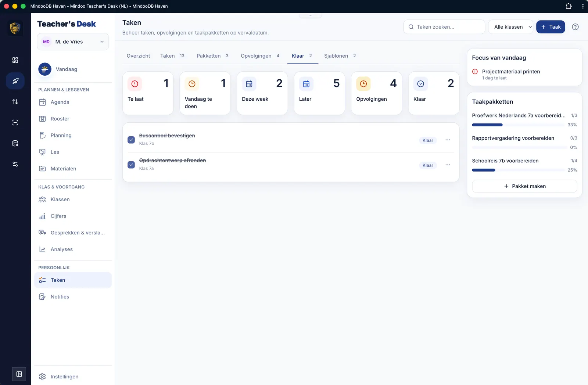Open the dashboard grid icon in left rail
Image resolution: width=588 pixels, height=385 pixels.
15,60
